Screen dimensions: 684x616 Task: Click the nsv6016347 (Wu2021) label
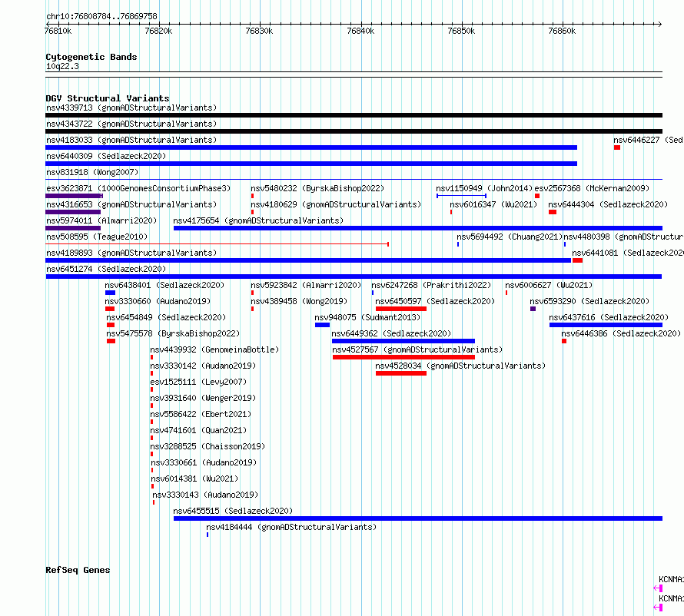click(493, 204)
